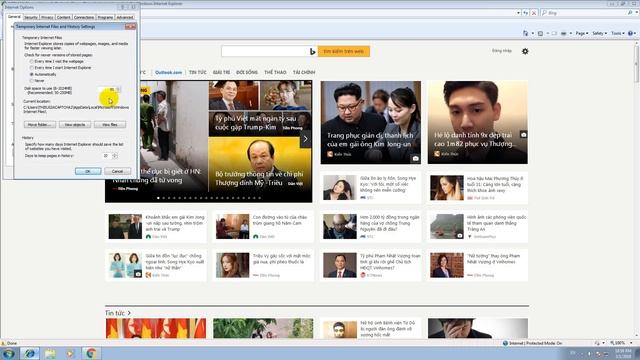Switch to the Connections tab in Internet Options
Screen dimensions: 640x360
click(84, 18)
